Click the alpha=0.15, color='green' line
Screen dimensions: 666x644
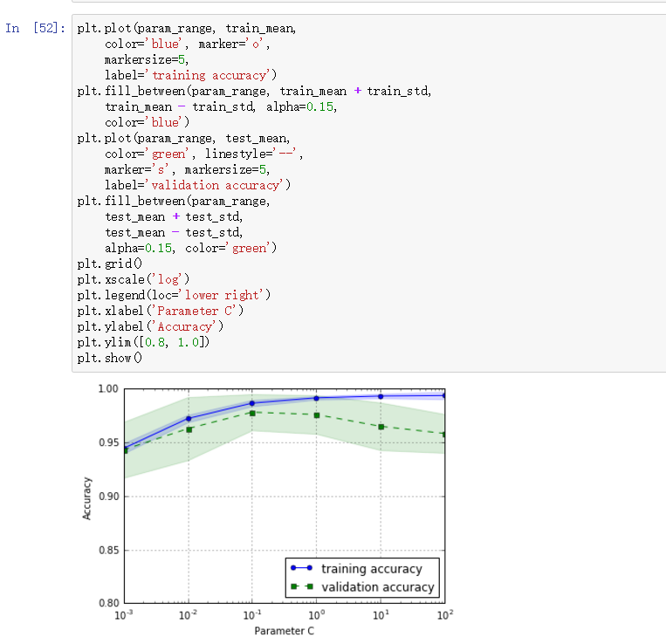coord(190,249)
